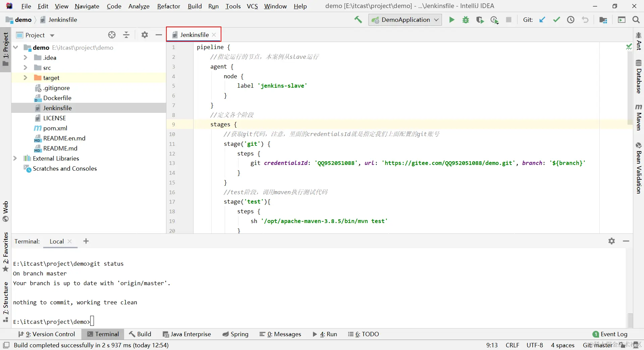Locate current file with the crosshair icon
The width and height of the screenshot is (644, 350).
112,35
